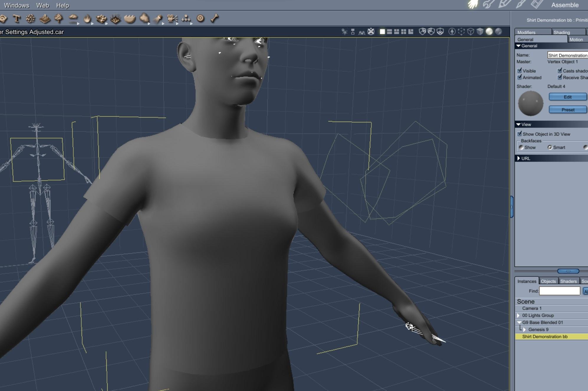
Task: Select the Smart backfaces radio button
Action: pos(550,147)
